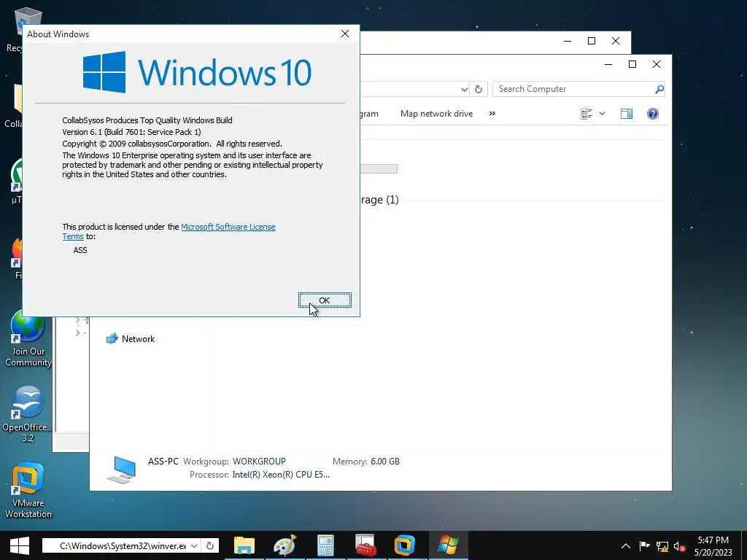Show more Explorer toolbar commands chevron
Image resolution: width=747 pixels, height=560 pixels.
tap(492, 113)
